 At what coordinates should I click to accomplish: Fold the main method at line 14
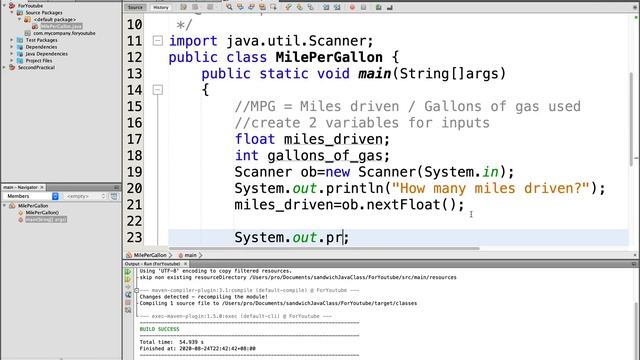click(x=158, y=89)
